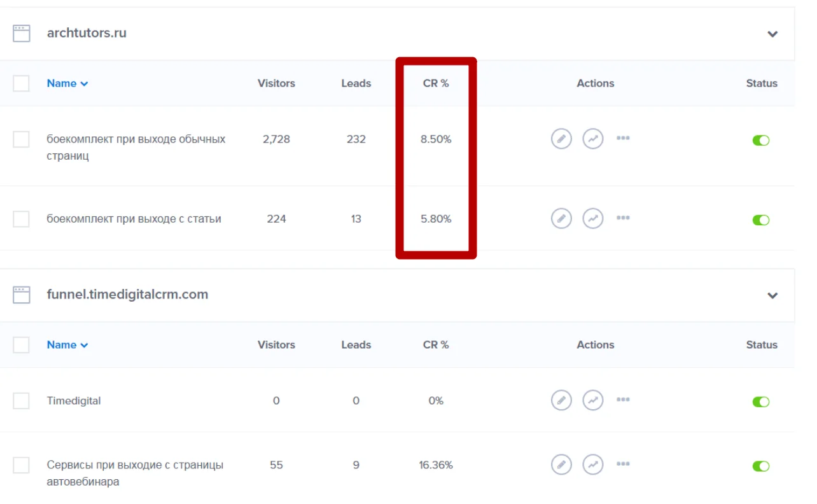Select all campaigns under archtutors.ru

22,83
